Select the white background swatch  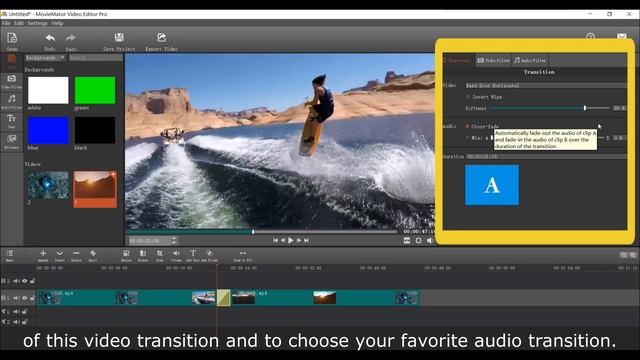48,90
